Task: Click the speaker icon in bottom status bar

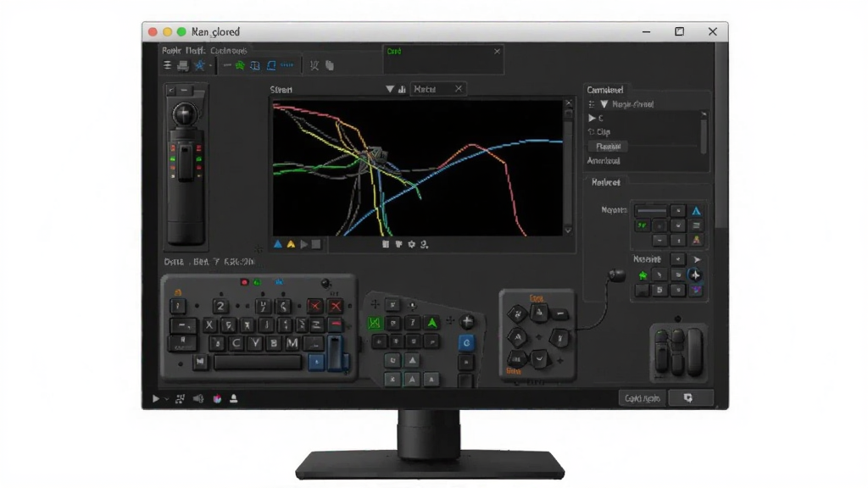Action: (198, 398)
